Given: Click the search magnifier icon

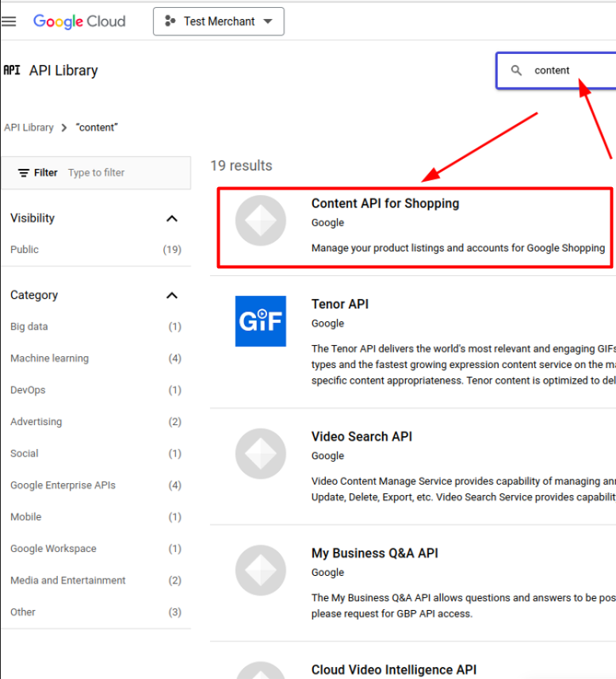Looking at the screenshot, I should click(x=516, y=70).
